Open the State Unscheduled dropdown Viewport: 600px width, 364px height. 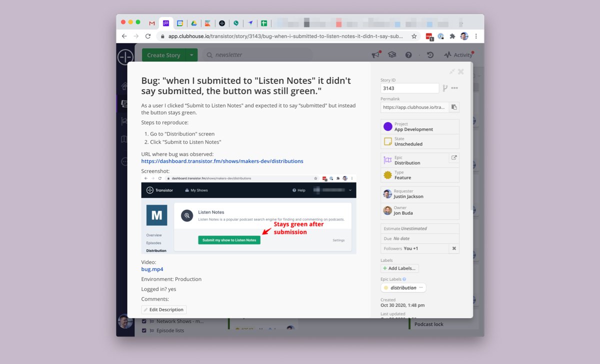tap(419, 141)
